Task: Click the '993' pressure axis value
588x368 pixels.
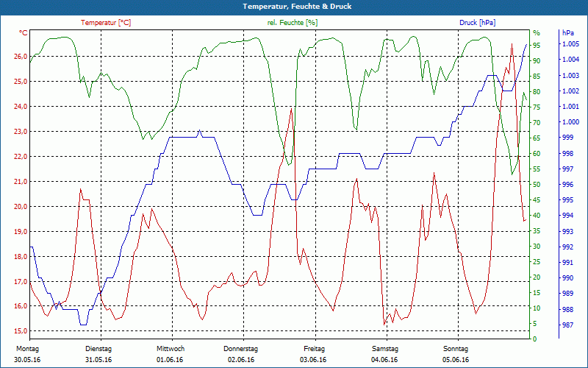Action: click(x=567, y=232)
